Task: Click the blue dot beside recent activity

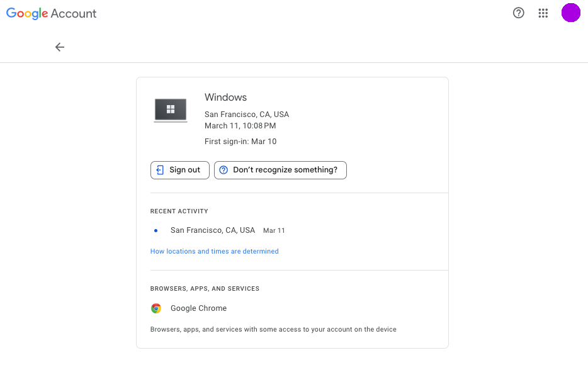Action: pyautogui.click(x=155, y=231)
